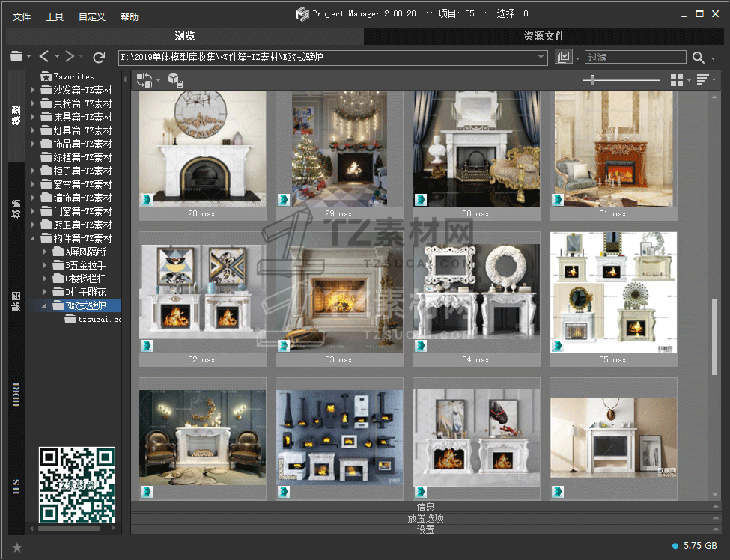Click the forward navigation arrow icon
The image size is (730, 560).
70,57
